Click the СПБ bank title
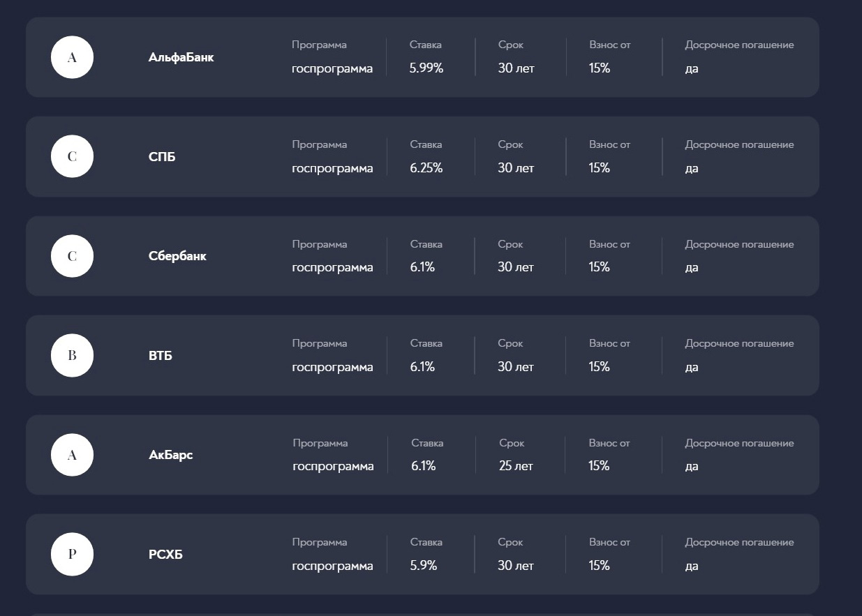The height and width of the screenshot is (616, 862). [162, 157]
